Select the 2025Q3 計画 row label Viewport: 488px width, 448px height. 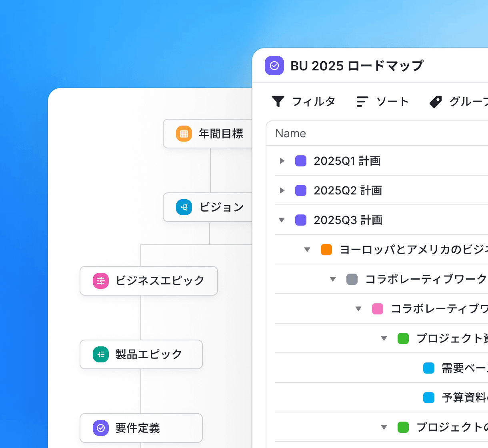point(348,220)
